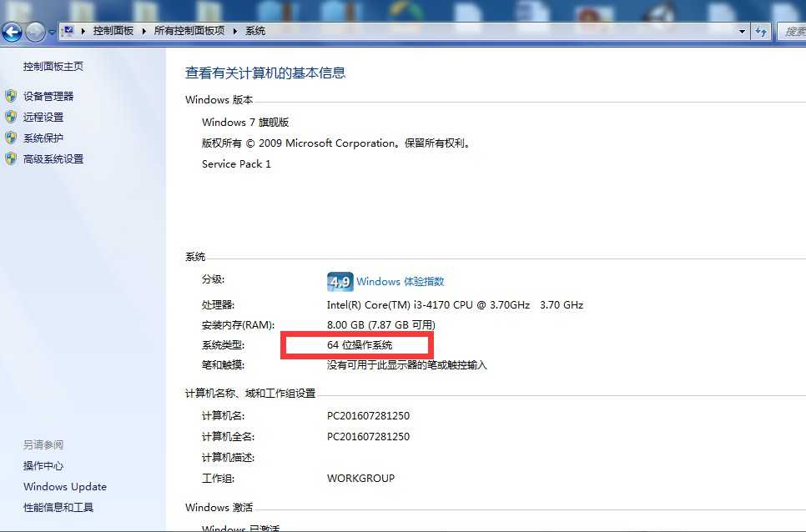Click the refresh button beside address bar
The image size is (806, 532).
point(761,32)
